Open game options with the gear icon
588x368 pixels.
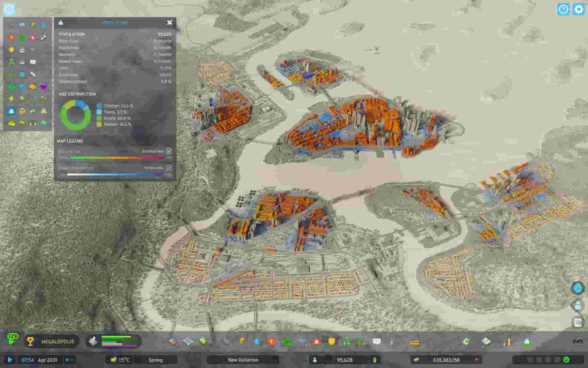pos(577,9)
